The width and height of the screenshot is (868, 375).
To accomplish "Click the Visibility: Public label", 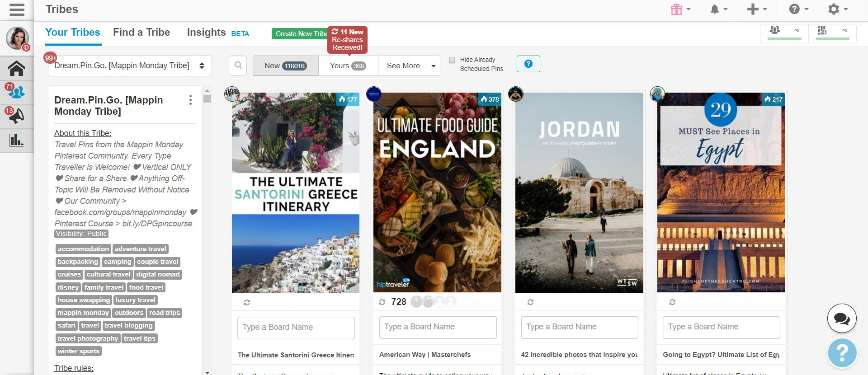I will click(81, 234).
